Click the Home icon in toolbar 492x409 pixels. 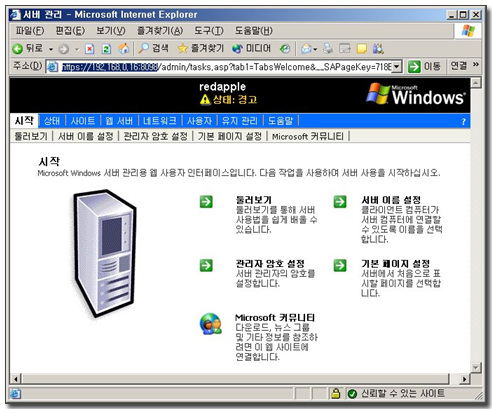pos(124,49)
